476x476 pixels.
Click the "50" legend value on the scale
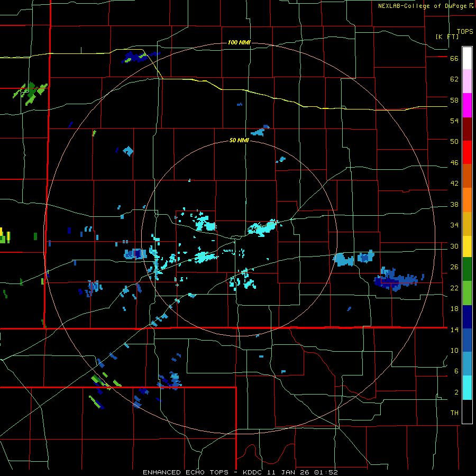click(x=454, y=141)
